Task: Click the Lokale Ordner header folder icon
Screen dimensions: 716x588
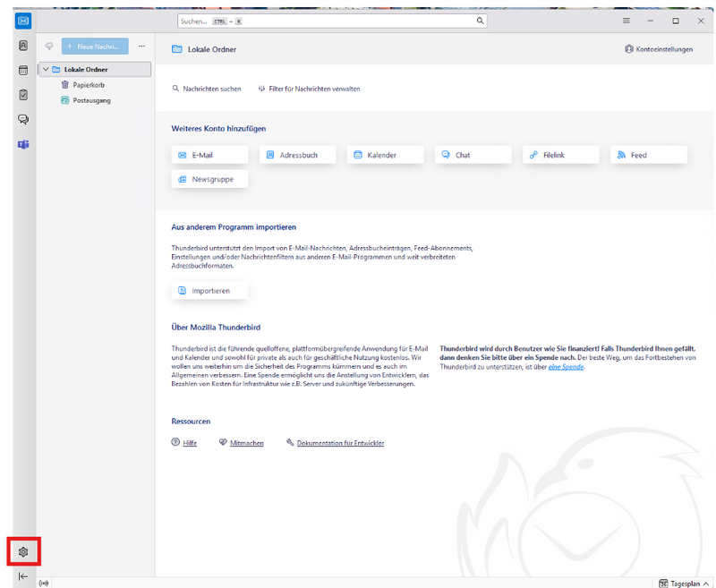Action: [x=176, y=49]
